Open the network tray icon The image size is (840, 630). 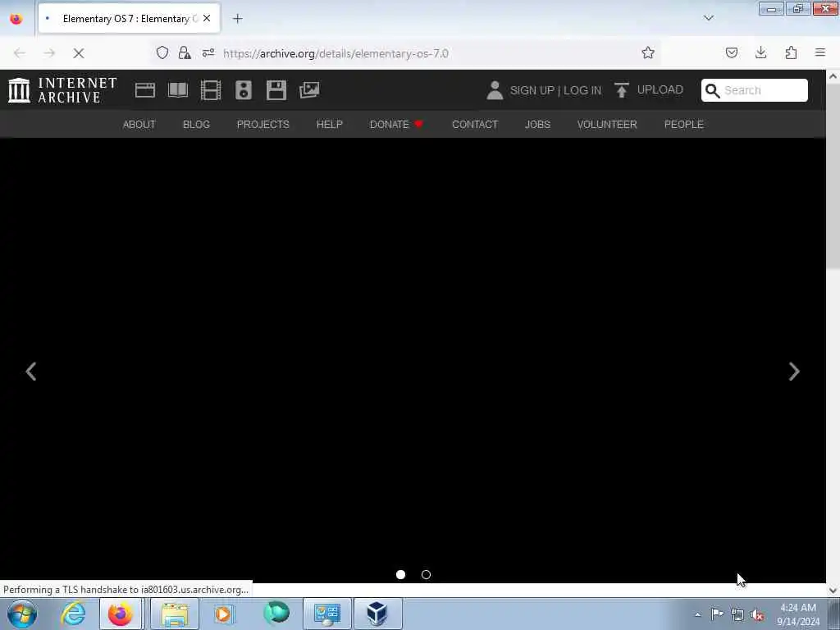[737, 614]
